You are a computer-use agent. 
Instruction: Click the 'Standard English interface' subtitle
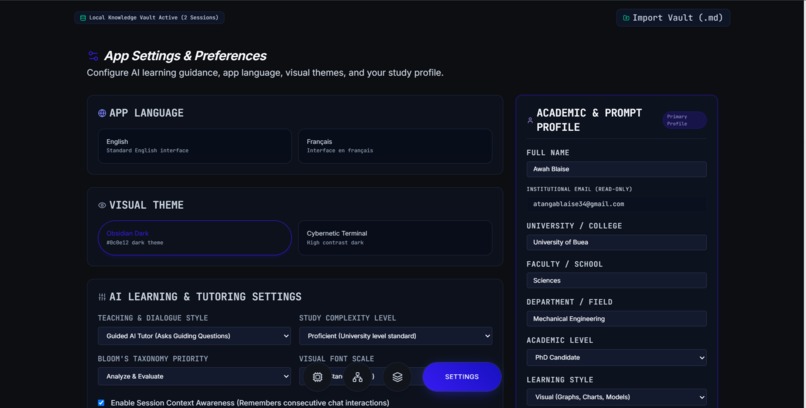click(x=148, y=151)
